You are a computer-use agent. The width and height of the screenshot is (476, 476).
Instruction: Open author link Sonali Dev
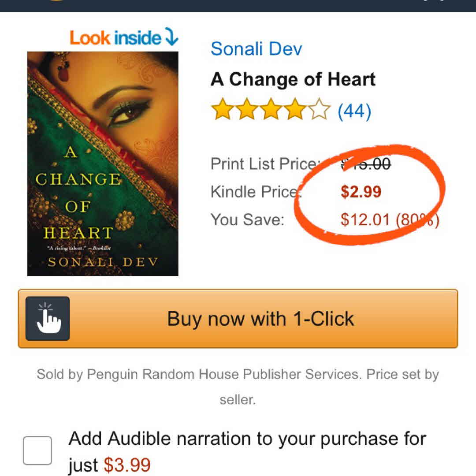[256, 48]
